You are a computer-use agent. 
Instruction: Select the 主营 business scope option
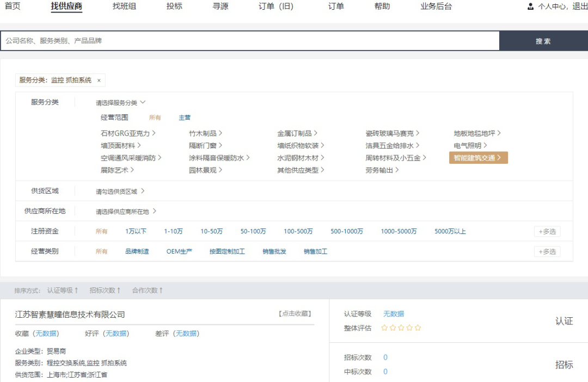pyautogui.click(x=185, y=118)
